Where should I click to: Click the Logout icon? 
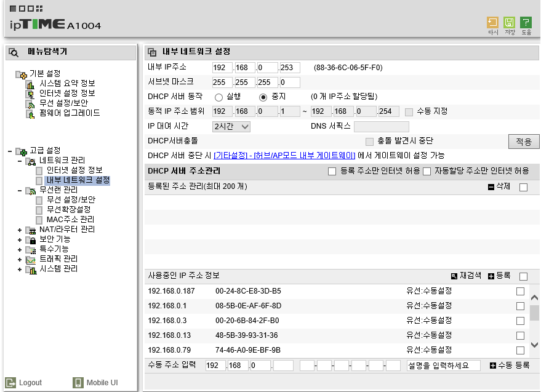click(x=10, y=382)
